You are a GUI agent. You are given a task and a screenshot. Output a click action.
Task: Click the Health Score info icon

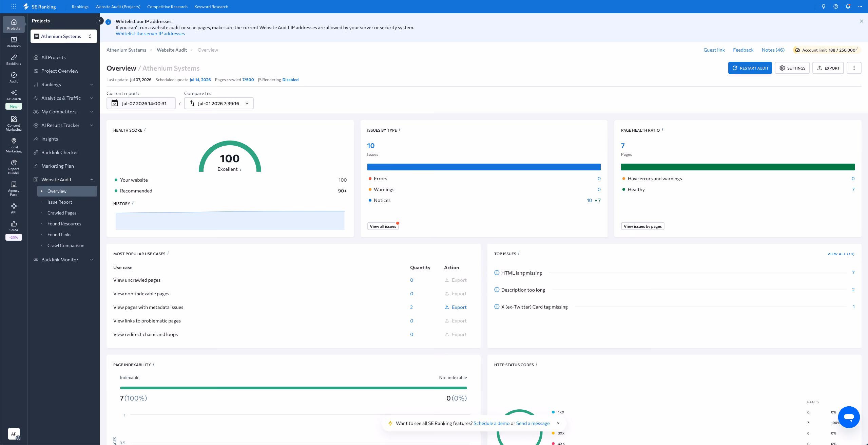145,130
